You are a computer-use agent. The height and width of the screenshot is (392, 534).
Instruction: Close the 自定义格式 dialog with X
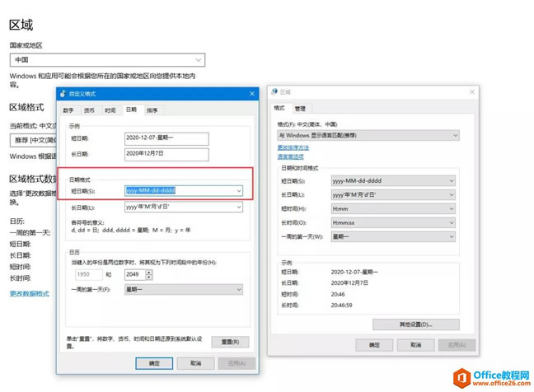coord(252,94)
